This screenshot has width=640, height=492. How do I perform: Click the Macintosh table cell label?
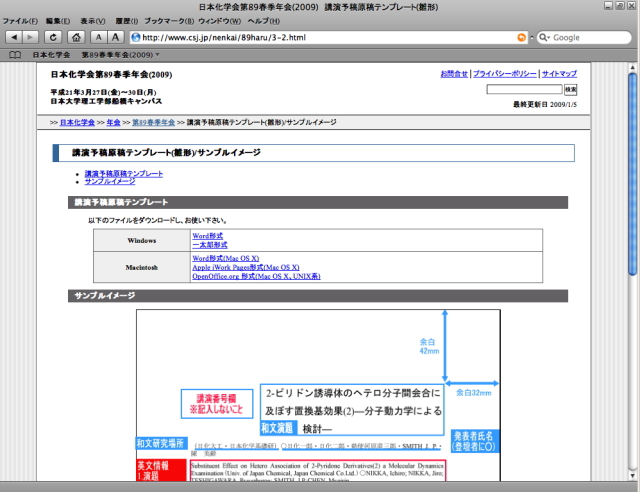pos(142,267)
